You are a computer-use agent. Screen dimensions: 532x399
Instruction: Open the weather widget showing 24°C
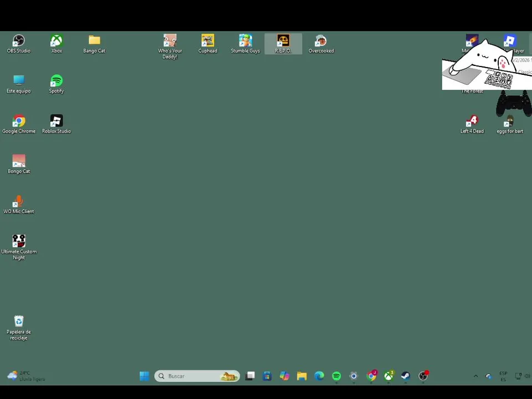26,376
